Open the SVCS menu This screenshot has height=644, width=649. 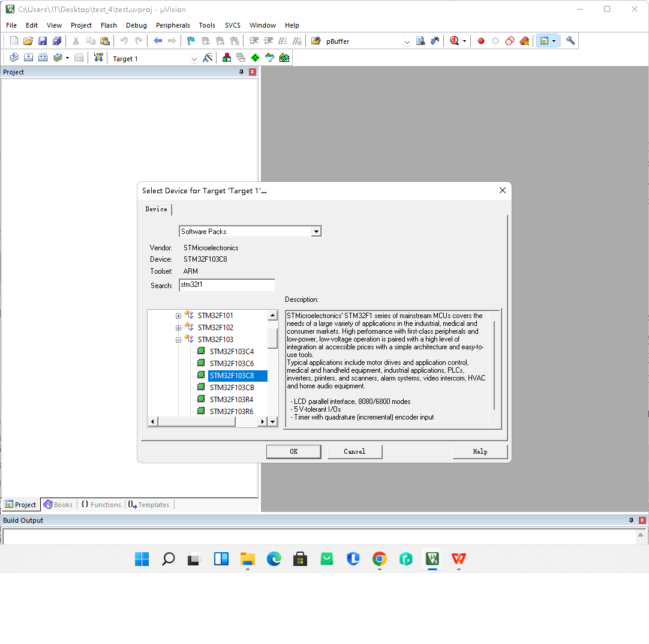233,25
